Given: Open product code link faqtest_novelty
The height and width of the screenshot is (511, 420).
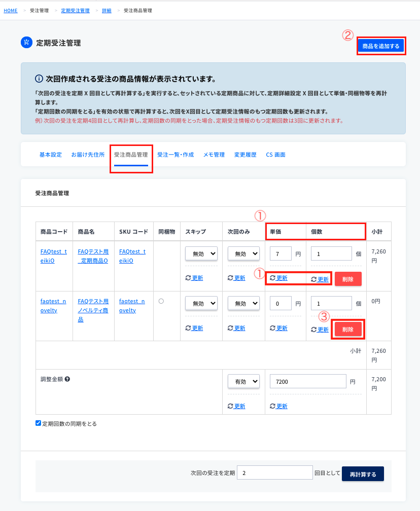Looking at the screenshot, I should (x=53, y=306).
